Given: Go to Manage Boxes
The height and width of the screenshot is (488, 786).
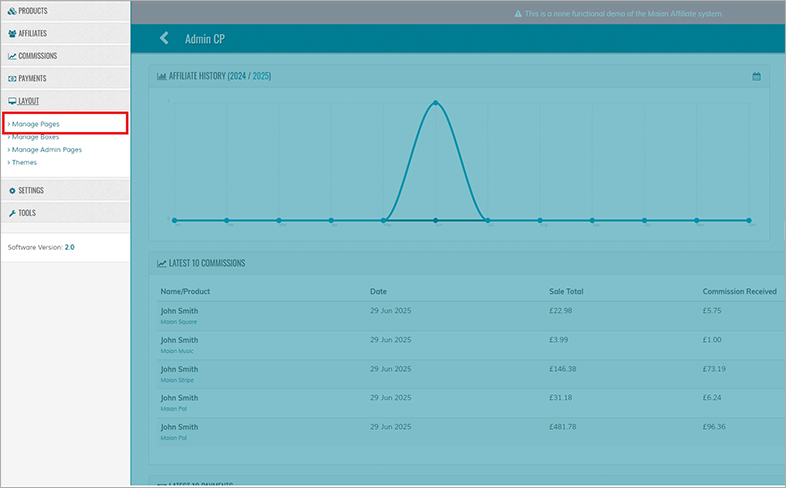Looking at the screenshot, I should click(x=36, y=137).
